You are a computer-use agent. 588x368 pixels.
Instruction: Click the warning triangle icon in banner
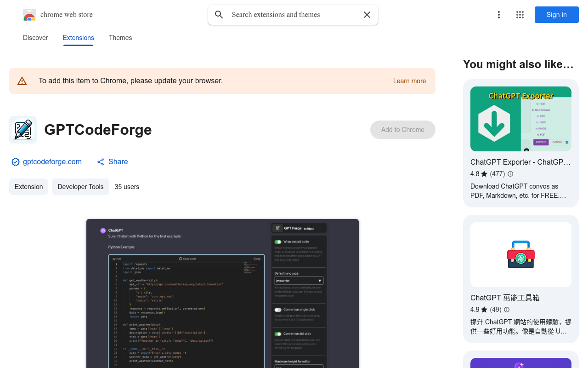click(22, 81)
